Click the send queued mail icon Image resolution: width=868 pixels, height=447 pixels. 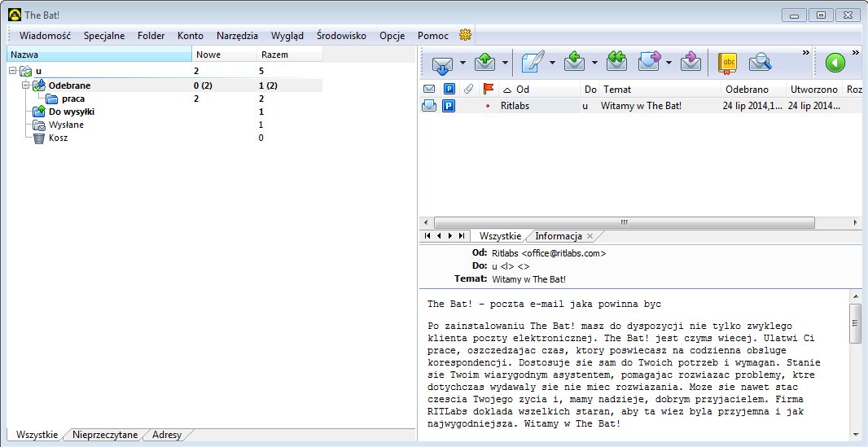tap(485, 63)
